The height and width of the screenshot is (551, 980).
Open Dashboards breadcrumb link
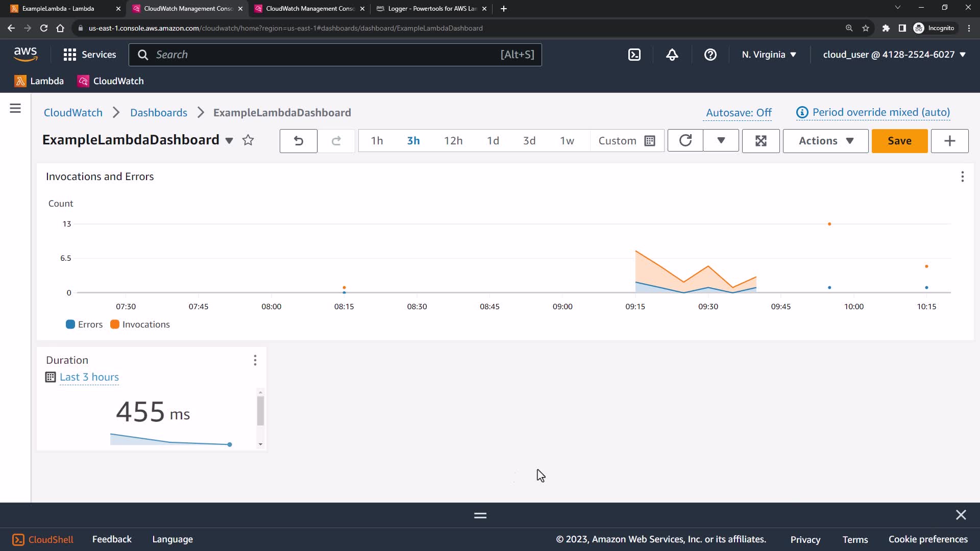click(158, 113)
